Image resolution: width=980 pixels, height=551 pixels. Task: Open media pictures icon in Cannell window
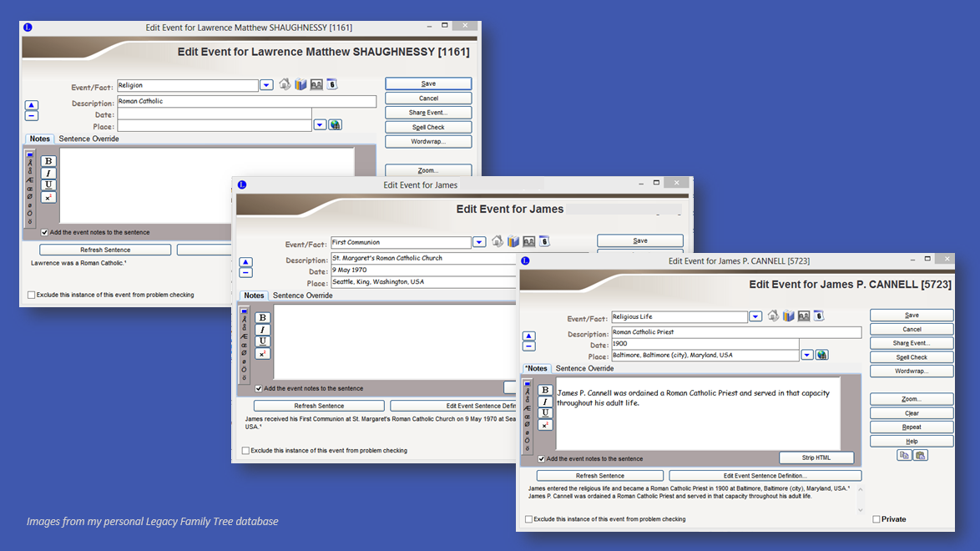tap(804, 316)
